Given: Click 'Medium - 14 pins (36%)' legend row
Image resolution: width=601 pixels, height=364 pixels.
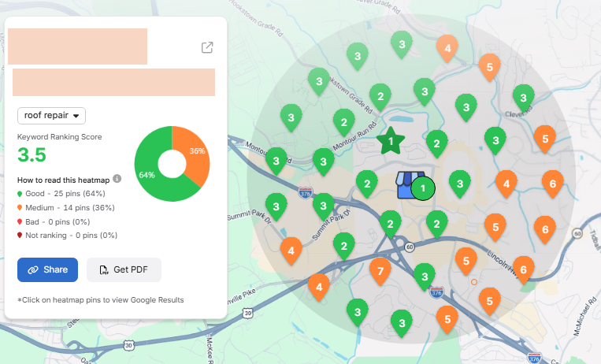Looking at the screenshot, I should coord(66,208).
